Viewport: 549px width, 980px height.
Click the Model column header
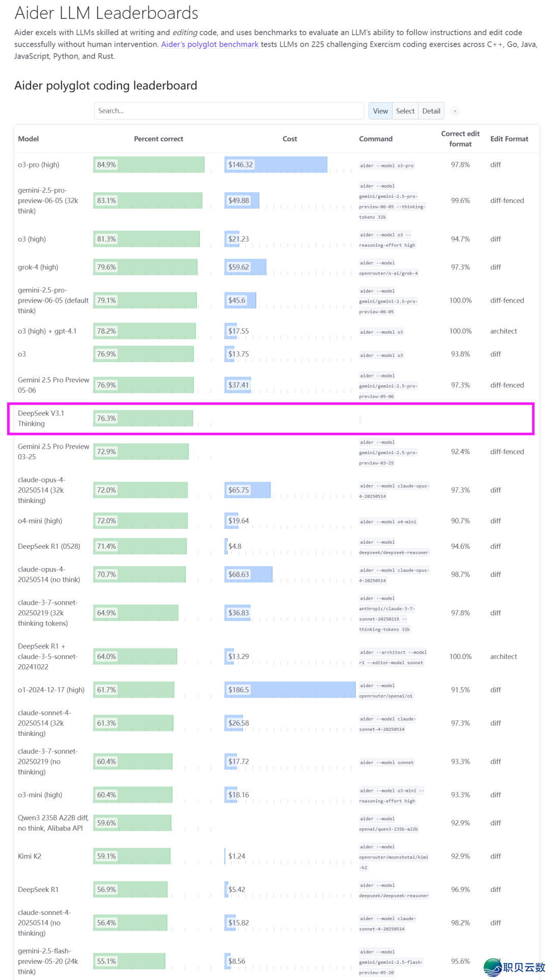coord(28,139)
